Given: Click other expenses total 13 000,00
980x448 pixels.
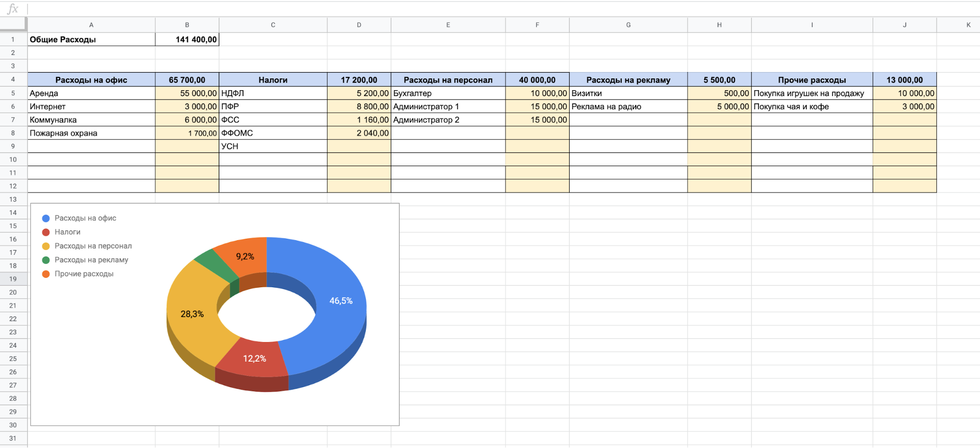Looking at the screenshot, I should coord(905,80).
